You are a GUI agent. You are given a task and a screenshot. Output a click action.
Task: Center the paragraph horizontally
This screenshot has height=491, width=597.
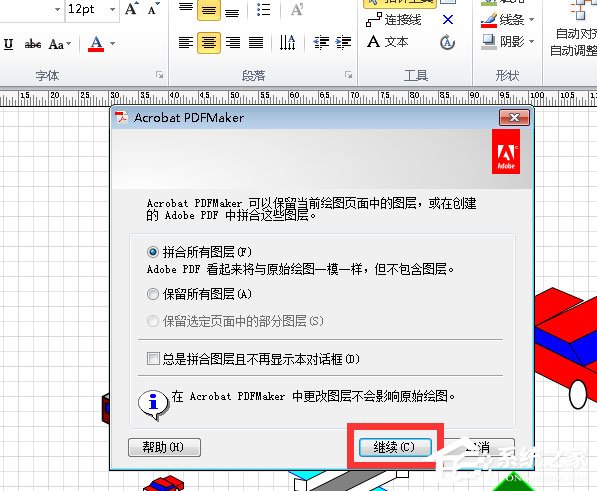click(209, 42)
